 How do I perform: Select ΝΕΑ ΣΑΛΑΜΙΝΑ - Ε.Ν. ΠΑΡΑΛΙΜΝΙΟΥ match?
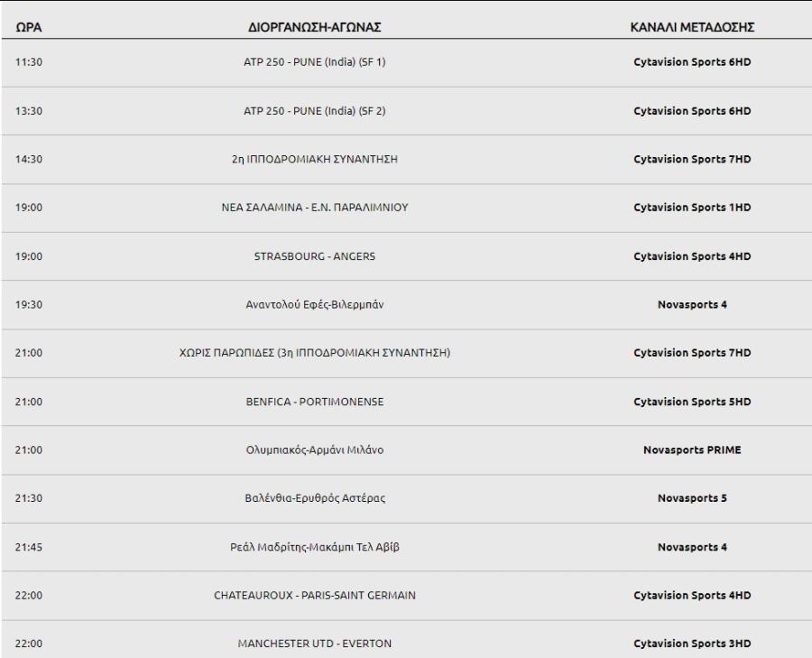(314, 208)
